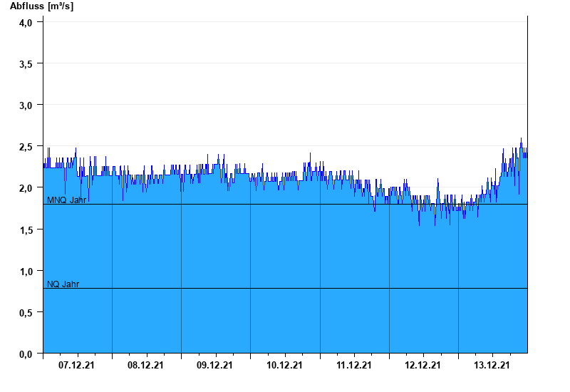Select the date label 08.12.21

pos(145,365)
